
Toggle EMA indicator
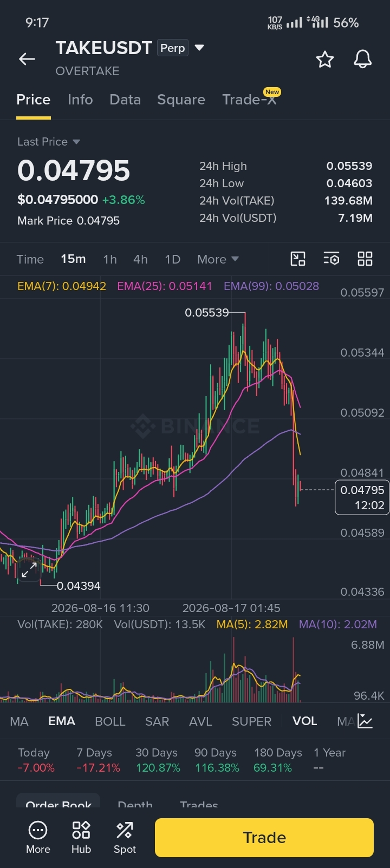click(62, 721)
